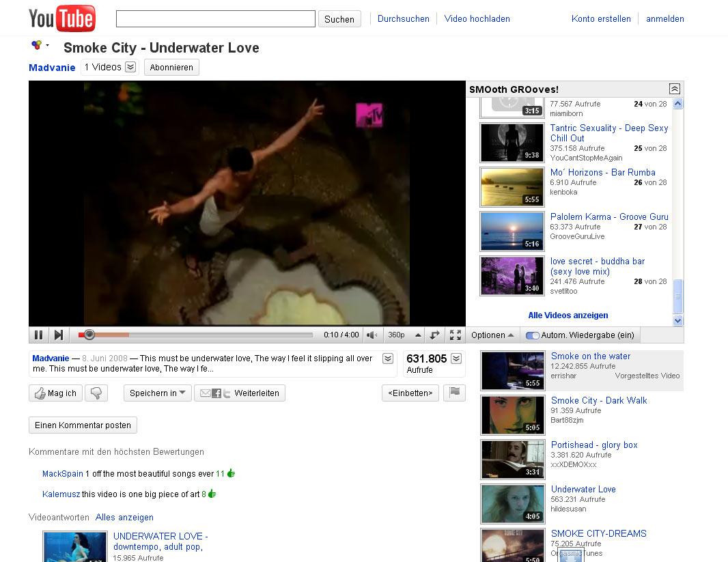Open the Durchsuchen page

[x=403, y=19]
